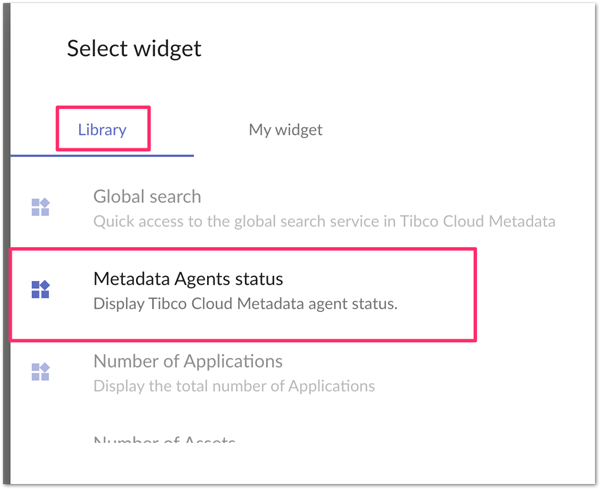Click the Number of Applications widget icon
This screenshot has height=489, width=600.
click(40, 372)
